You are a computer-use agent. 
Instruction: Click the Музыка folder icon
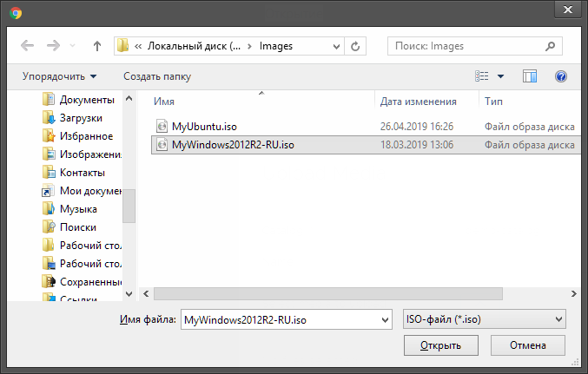pos(49,209)
